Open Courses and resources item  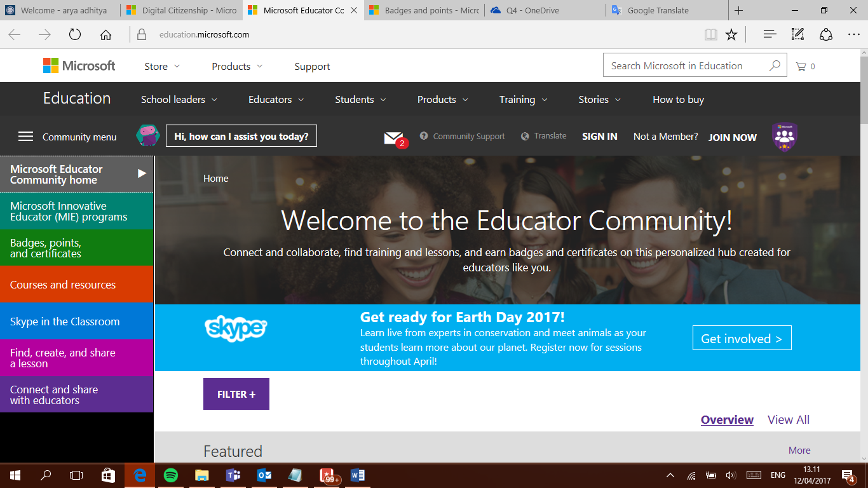click(x=76, y=285)
